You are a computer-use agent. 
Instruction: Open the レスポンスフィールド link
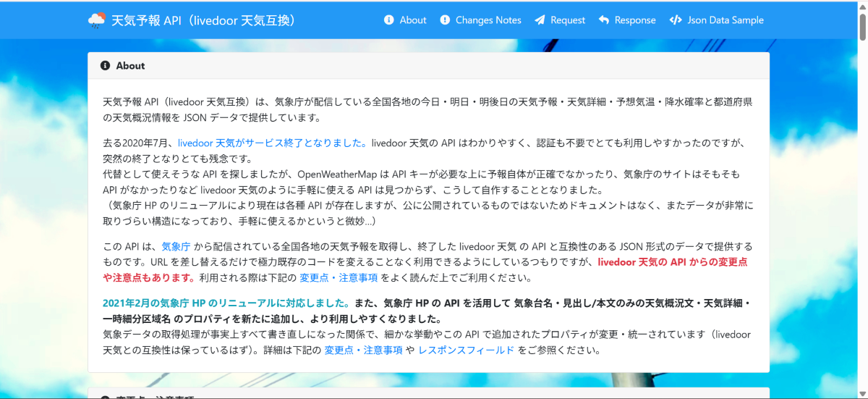[466, 350]
